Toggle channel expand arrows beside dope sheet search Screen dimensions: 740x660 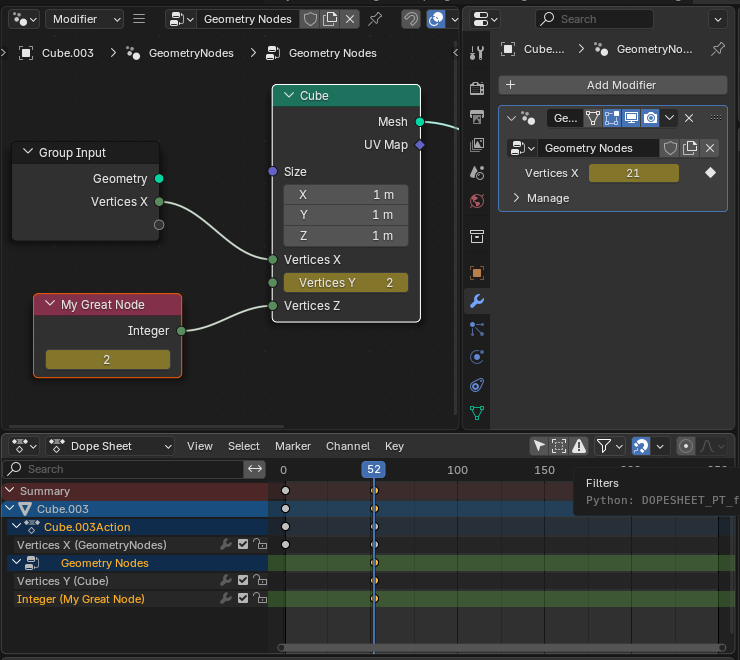[x=255, y=469]
